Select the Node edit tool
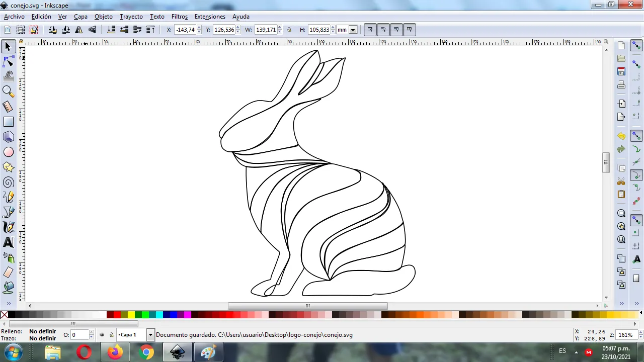Image resolution: width=644 pixels, height=362 pixels. point(8,61)
